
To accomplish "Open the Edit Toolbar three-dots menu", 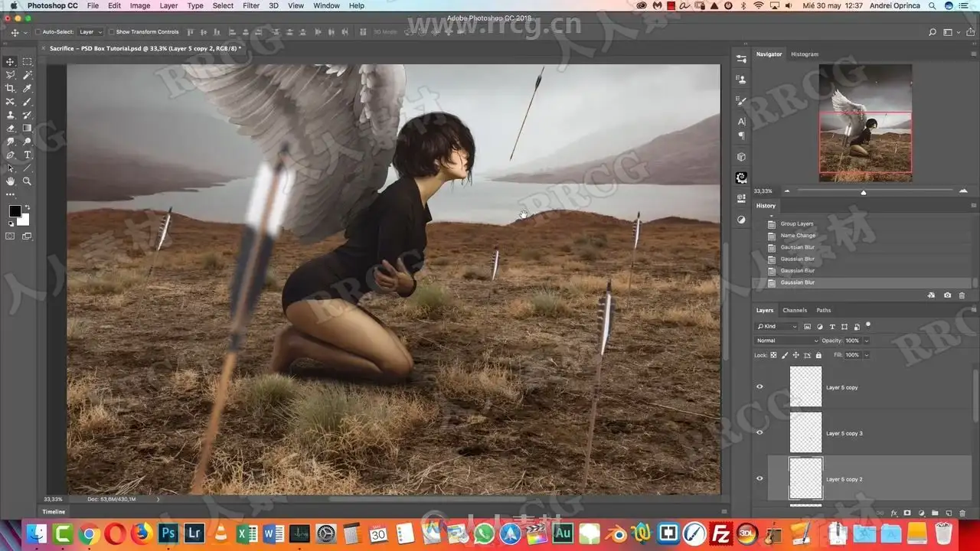I will [10, 194].
